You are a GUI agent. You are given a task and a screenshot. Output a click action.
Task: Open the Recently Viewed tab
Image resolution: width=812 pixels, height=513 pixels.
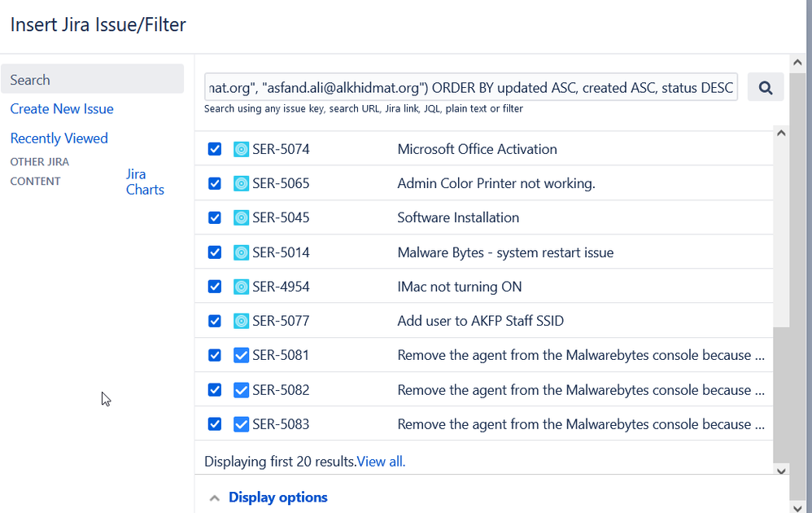point(59,138)
